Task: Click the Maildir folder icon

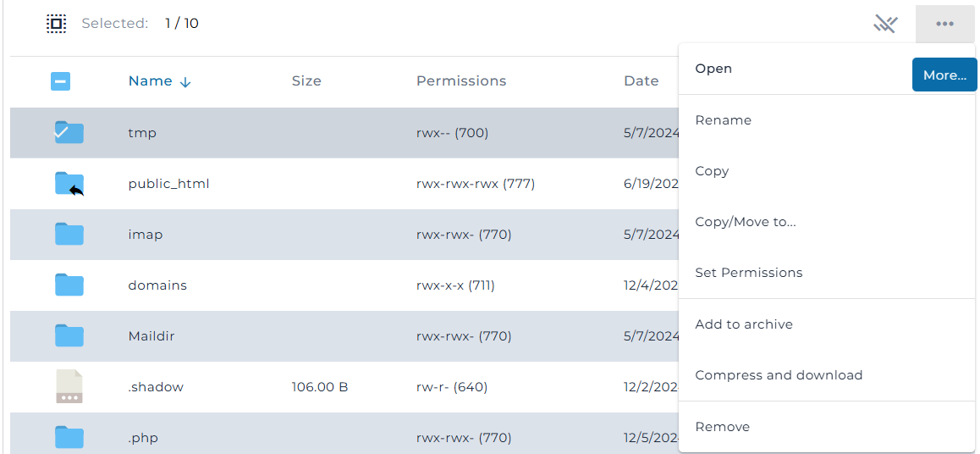Action: (69, 335)
